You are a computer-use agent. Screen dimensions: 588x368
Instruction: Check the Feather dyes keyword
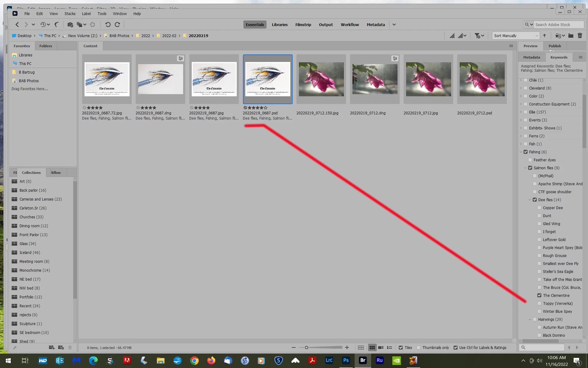pos(530,160)
